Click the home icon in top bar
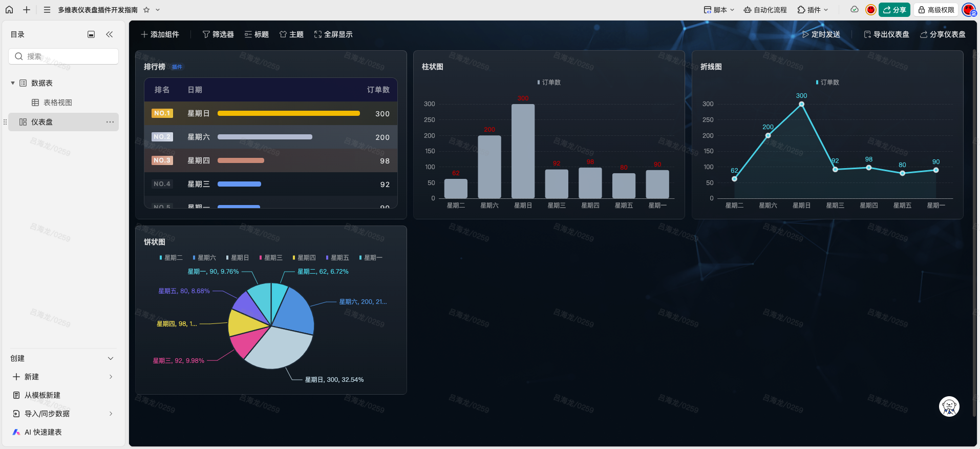This screenshot has height=449, width=980. point(9,10)
